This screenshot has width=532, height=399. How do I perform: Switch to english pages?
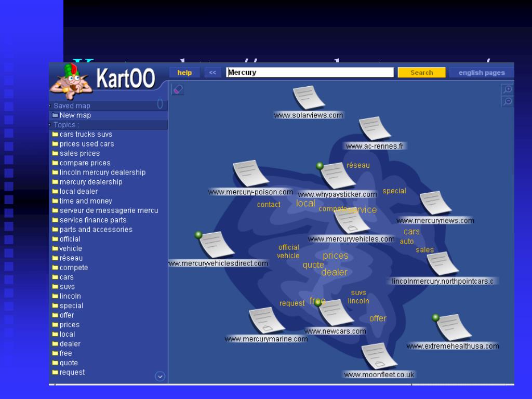coord(482,73)
